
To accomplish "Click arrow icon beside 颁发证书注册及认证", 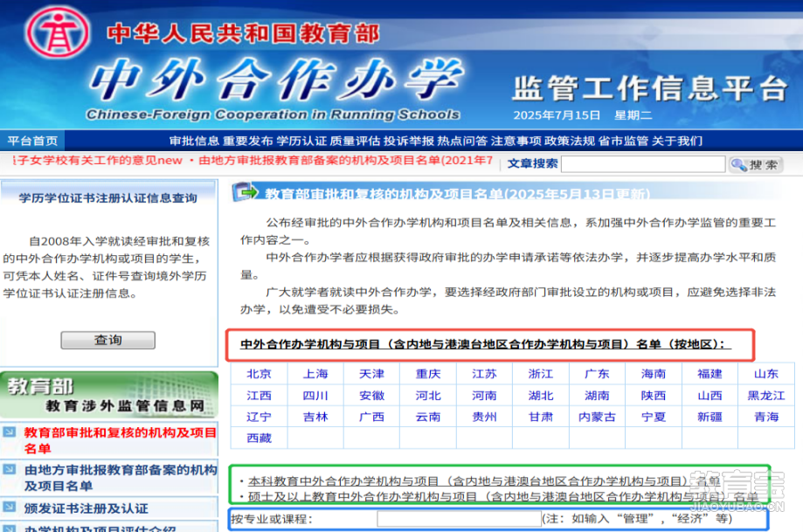I will pyautogui.click(x=10, y=507).
